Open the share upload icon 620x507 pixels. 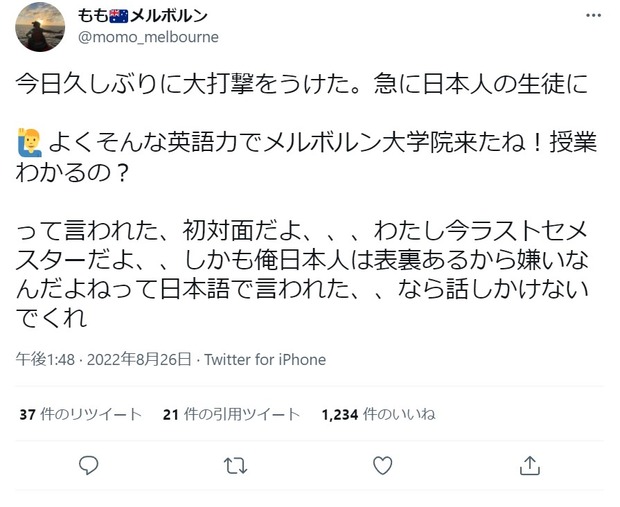click(x=530, y=465)
